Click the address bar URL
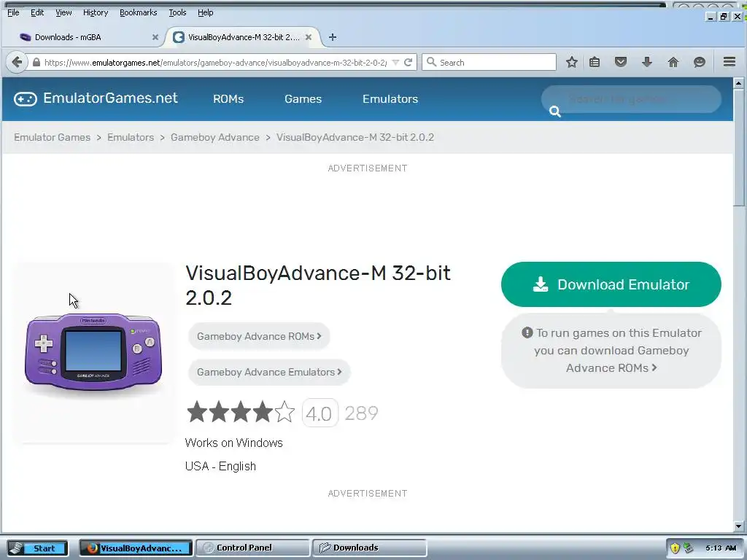The height and width of the screenshot is (560, 747). pyautogui.click(x=215, y=63)
